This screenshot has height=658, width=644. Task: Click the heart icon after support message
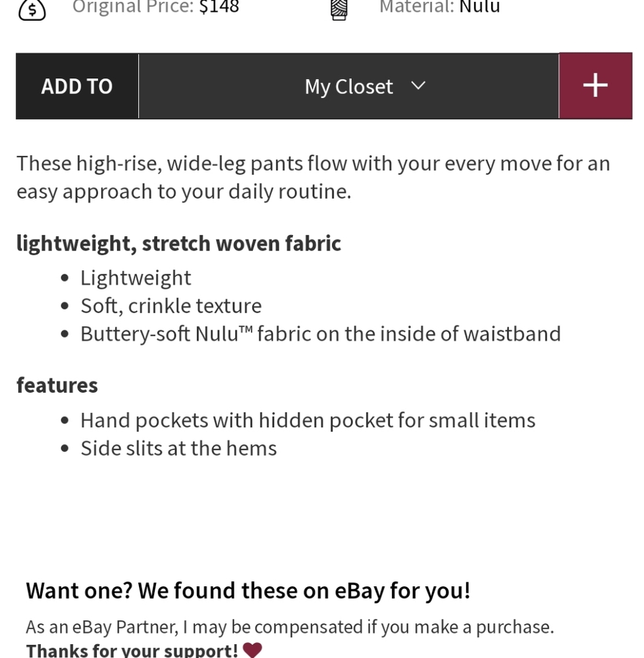[x=252, y=649]
